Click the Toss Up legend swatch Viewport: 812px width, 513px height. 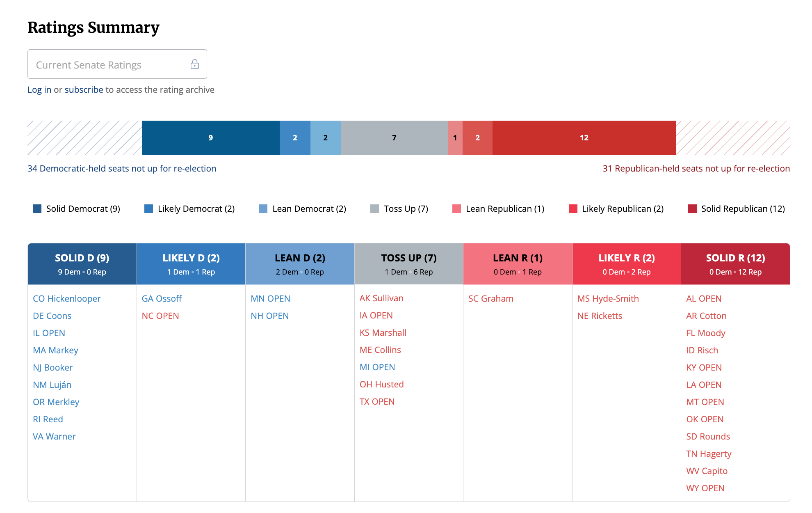coord(374,208)
